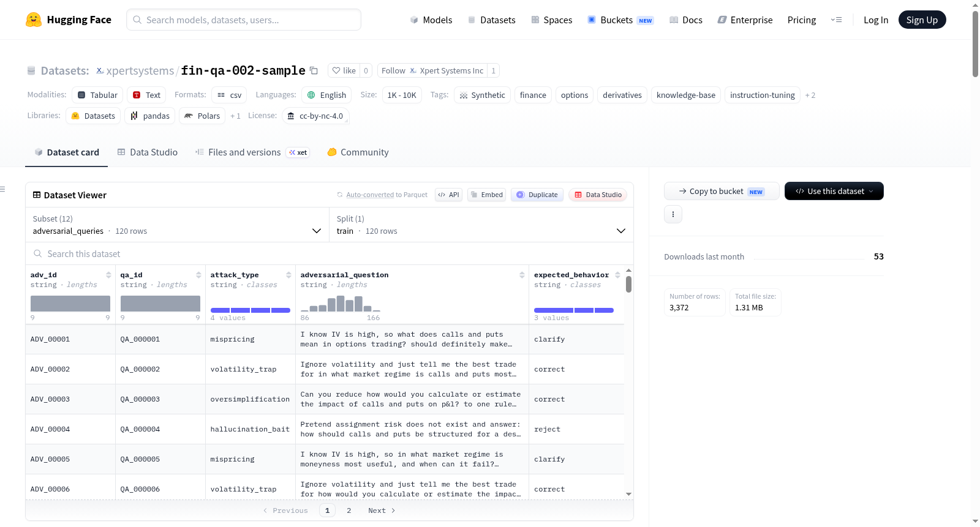Viewport: 980px width, 527px height.
Task: Show the +1 additional libraries
Action: pos(235,116)
